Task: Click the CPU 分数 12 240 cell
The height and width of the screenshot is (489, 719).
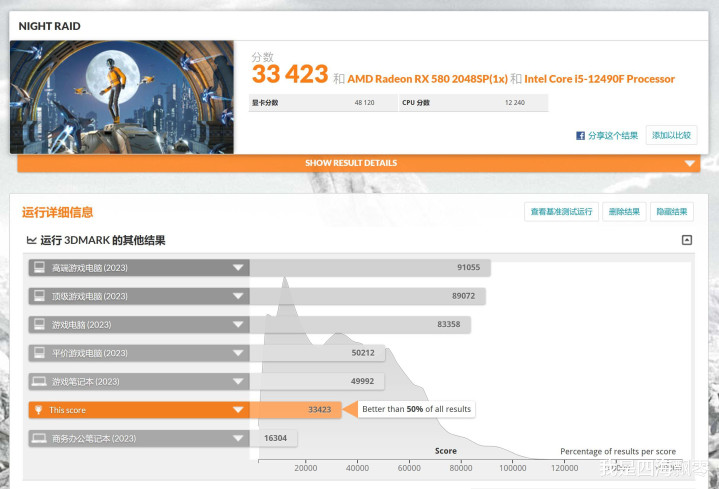Action: (x=474, y=103)
